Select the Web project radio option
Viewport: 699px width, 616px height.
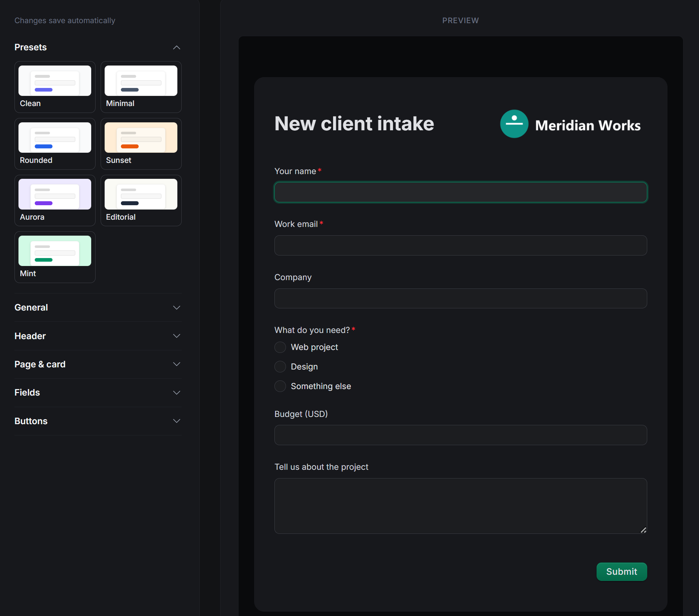pyautogui.click(x=280, y=347)
